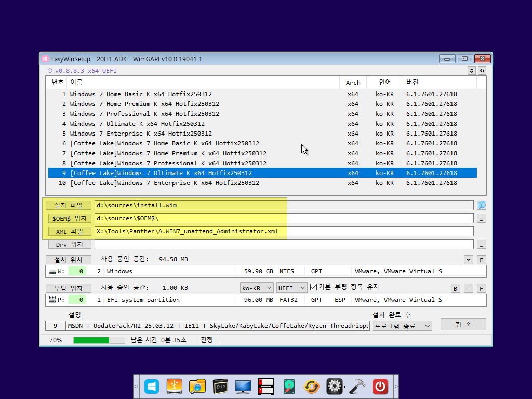Click the right dock diamond handle
This screenshot has height=399, width=532.
coord(396,387)
